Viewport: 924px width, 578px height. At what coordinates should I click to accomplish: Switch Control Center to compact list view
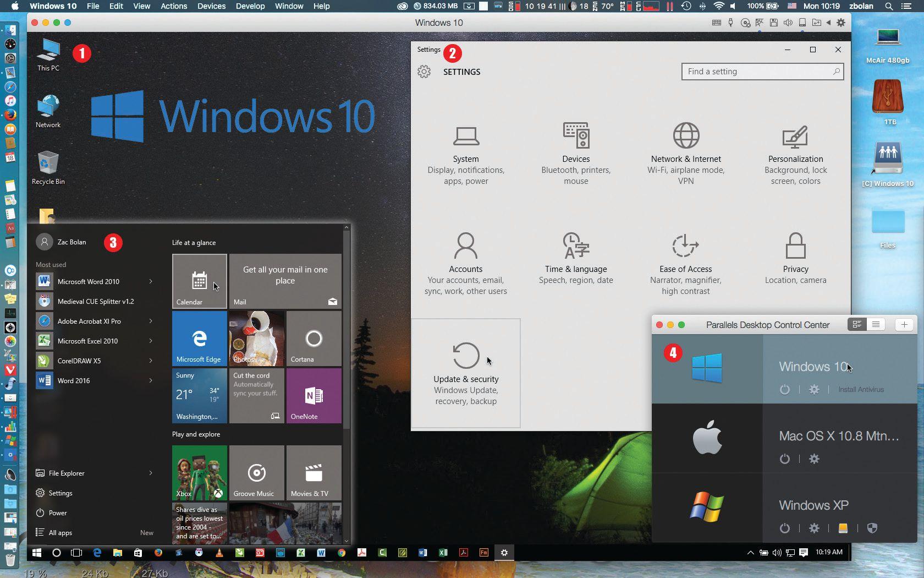click(x=876, y=325)
